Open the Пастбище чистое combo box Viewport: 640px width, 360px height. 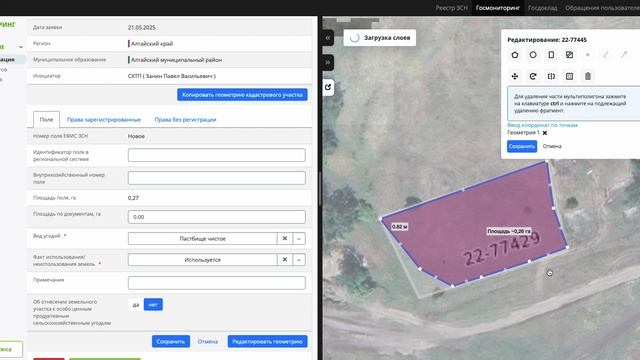pyautogui.click(x=202, y=238)
